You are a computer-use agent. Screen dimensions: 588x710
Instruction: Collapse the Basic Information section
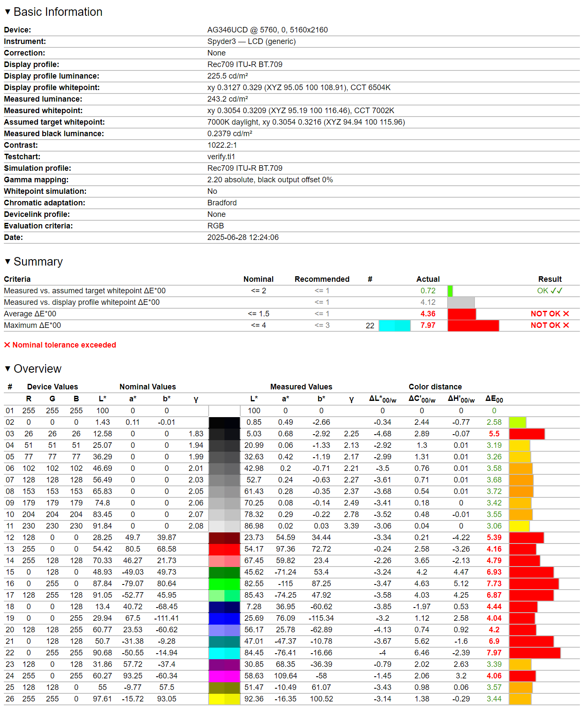[7, 12]
